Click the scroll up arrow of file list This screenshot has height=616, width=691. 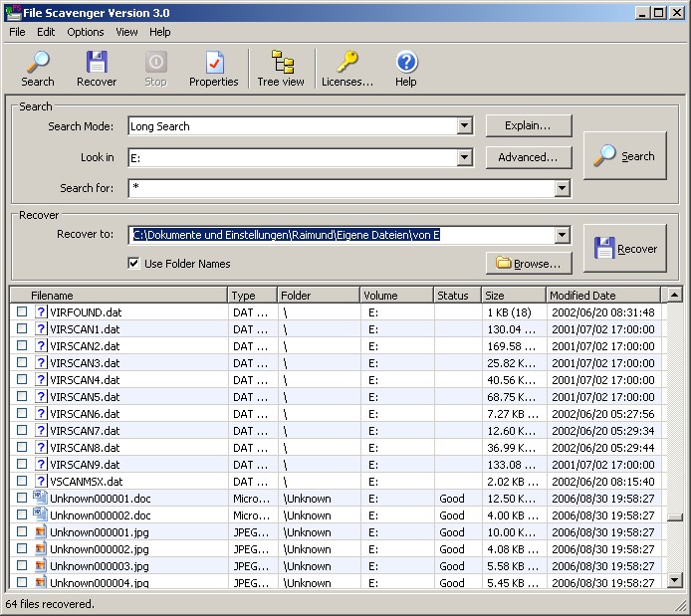tap(674, 295)
